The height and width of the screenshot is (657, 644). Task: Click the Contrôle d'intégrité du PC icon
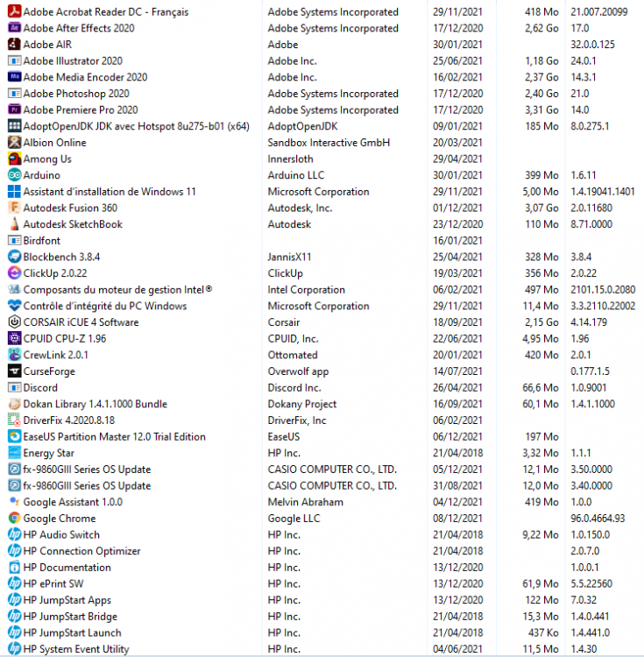[14, 306]
